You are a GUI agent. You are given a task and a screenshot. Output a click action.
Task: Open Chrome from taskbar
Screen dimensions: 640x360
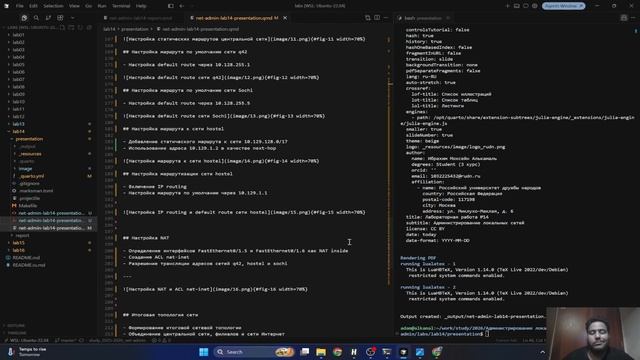337,352
